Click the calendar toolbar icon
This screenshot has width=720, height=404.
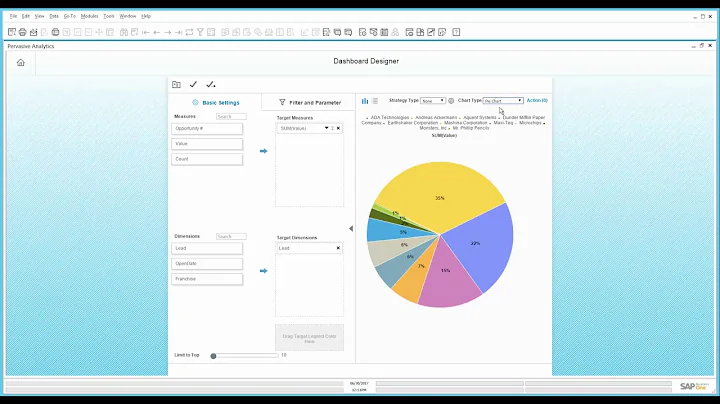384,32
